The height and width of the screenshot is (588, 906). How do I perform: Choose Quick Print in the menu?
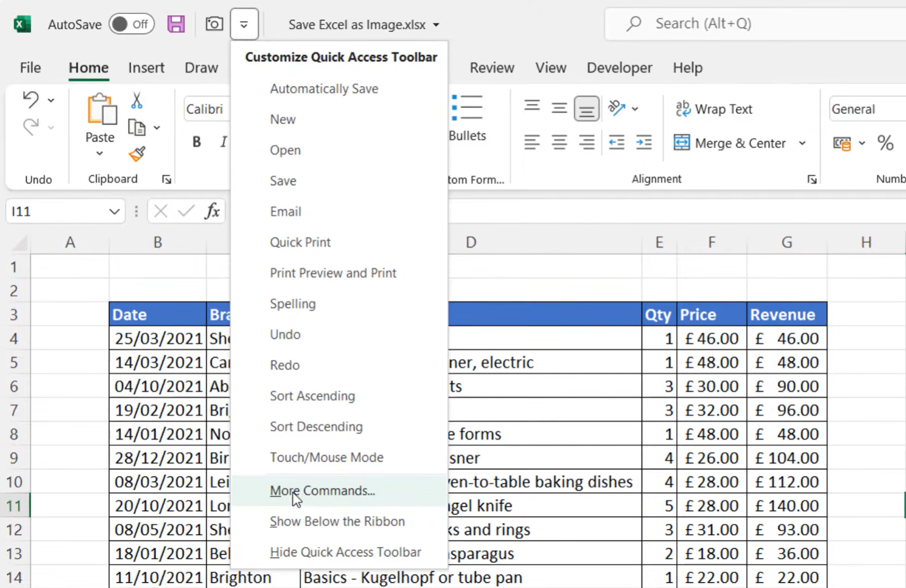coord(339,242)
